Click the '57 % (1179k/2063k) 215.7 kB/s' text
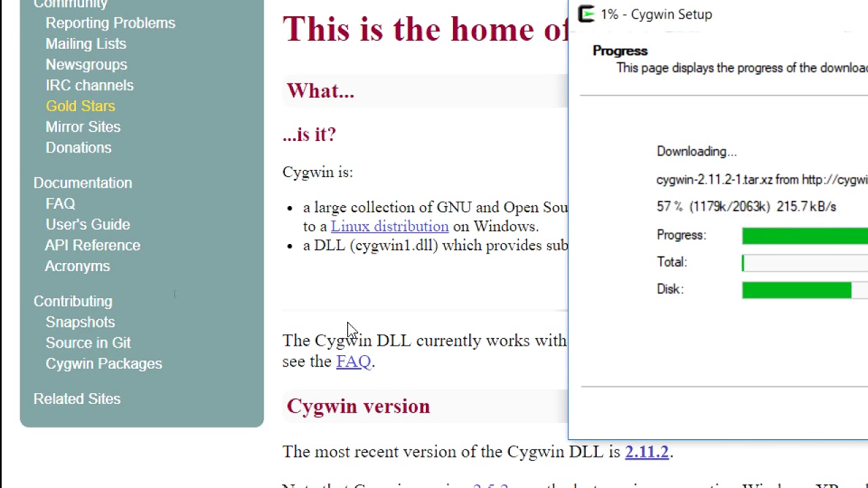 [x=746, y=207]
